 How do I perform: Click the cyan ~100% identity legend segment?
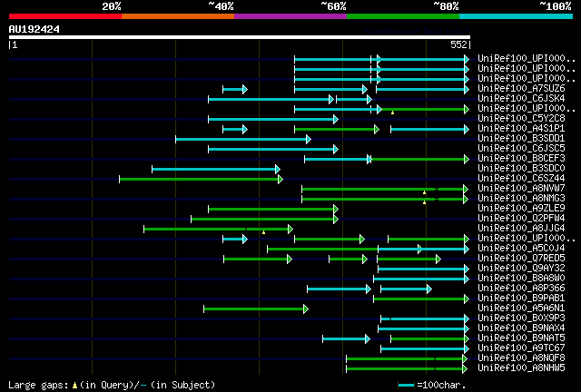click(x=517, y=16)
